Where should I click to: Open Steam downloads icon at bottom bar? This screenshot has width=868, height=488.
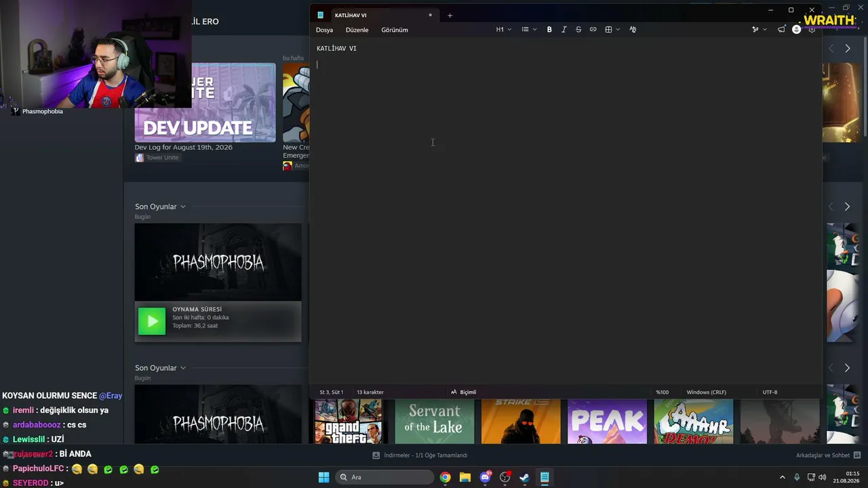[x=376, y=455]
